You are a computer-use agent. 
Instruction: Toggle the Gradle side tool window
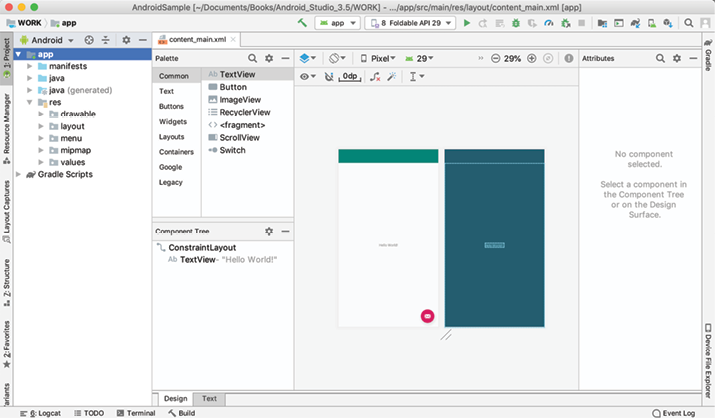click(708, 56)
